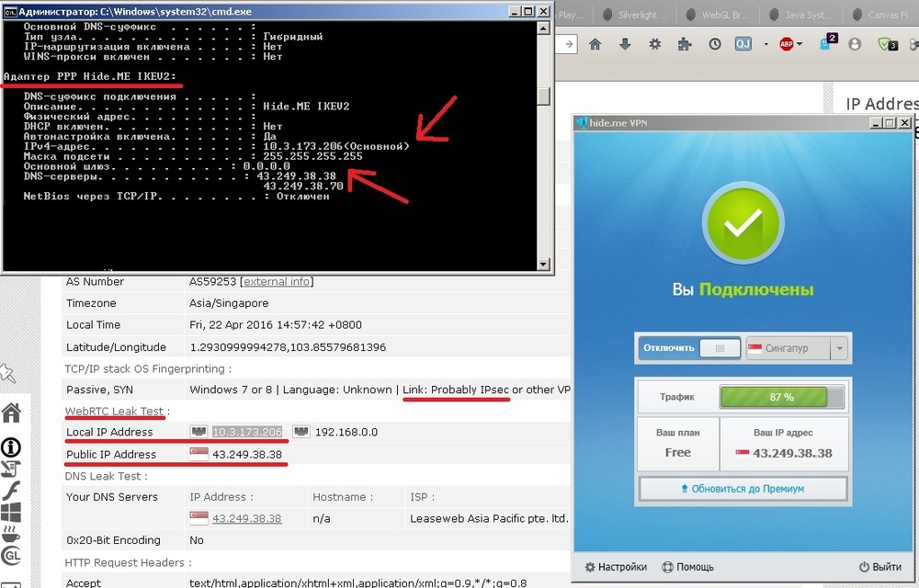919x588 pixels.
Task: Click the Asia/Singapore timezone value
Action: (x=229, y=303)
